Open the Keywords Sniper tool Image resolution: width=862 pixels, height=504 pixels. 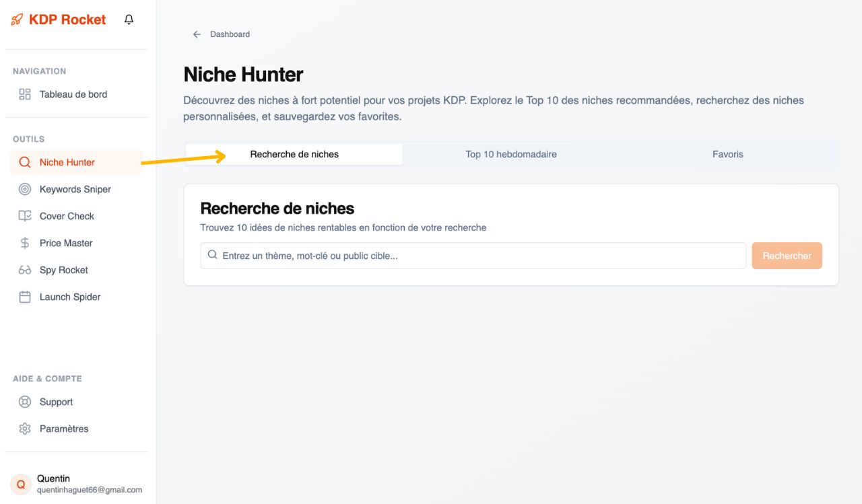(76, 189)
